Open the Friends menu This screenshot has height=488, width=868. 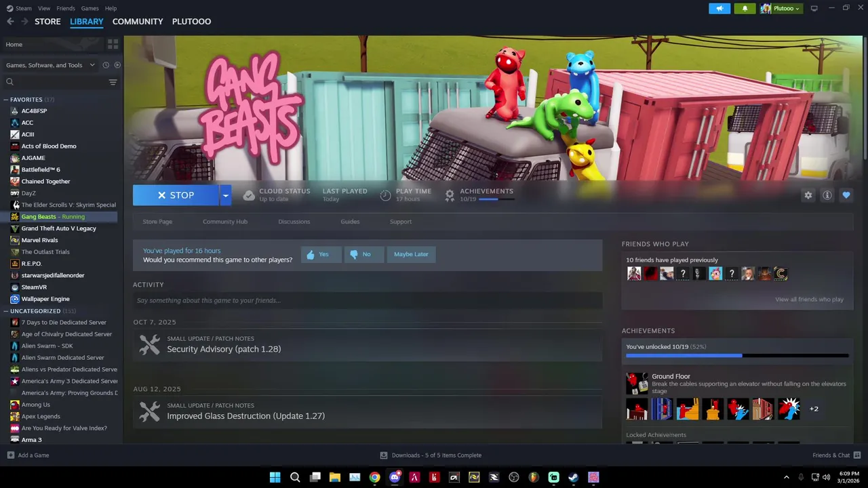66,8
